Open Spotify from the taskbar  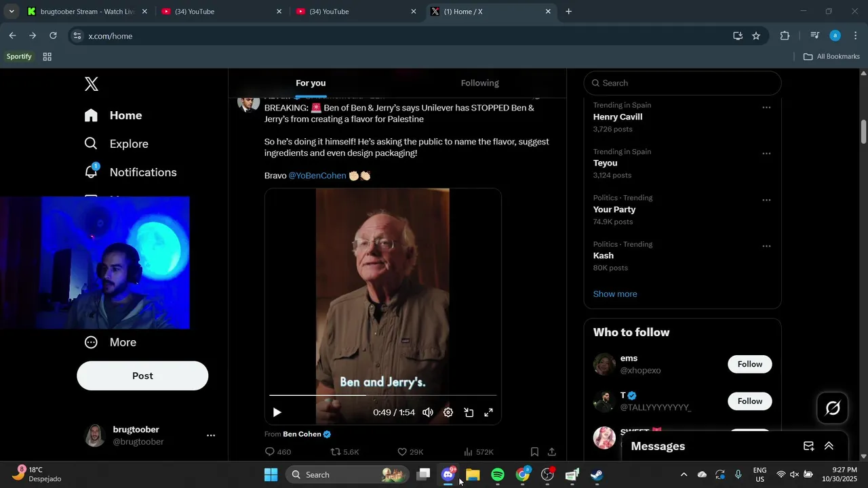pyautogui.click(x=498, y=474)
